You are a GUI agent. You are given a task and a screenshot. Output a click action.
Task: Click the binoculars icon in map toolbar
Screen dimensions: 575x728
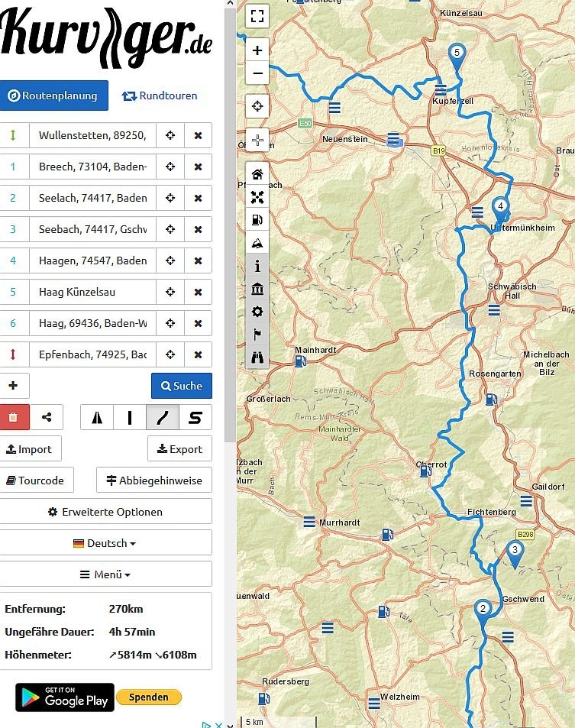(x=257, y=357)
